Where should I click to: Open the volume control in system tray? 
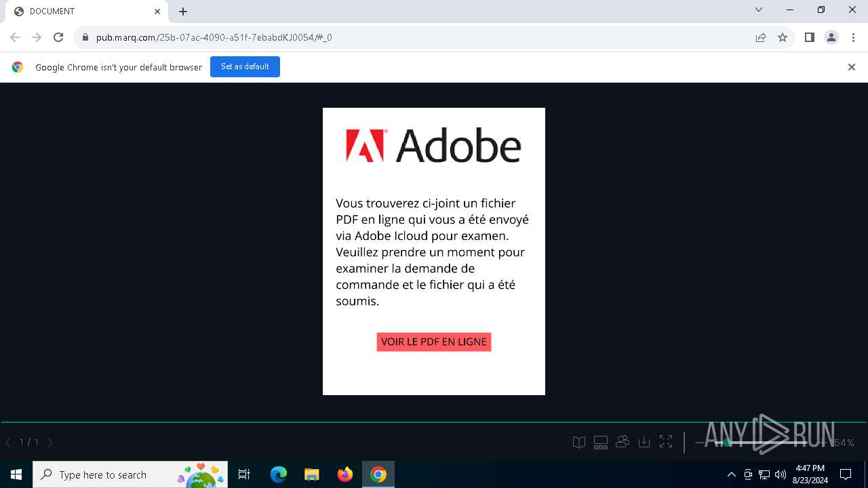(781, 474)
